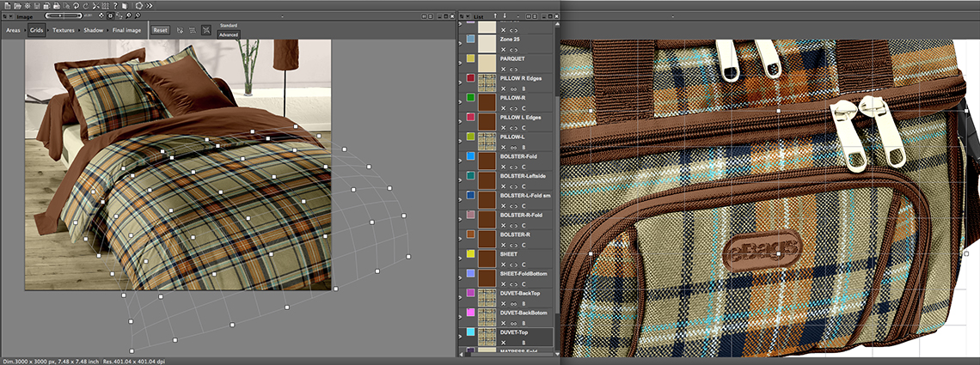Select PILLOW R Edges plaid thumbnail
The width and height of the screenshot is (980, 365).
(487, 83)
